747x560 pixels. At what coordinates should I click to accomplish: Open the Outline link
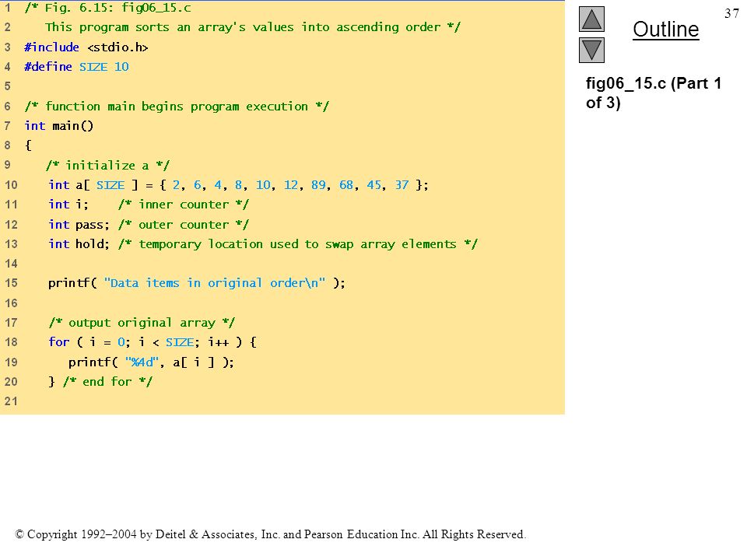click(x=665, y=30)
